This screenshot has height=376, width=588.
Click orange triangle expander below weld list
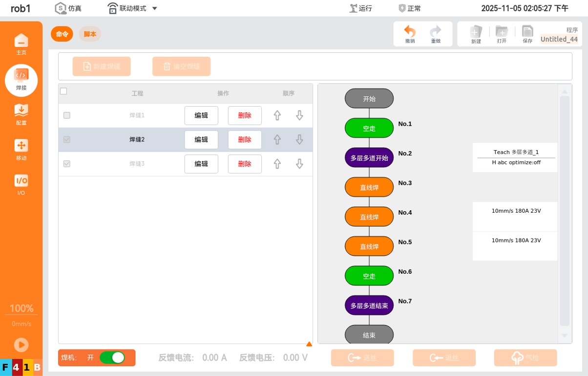coord(309,344)
